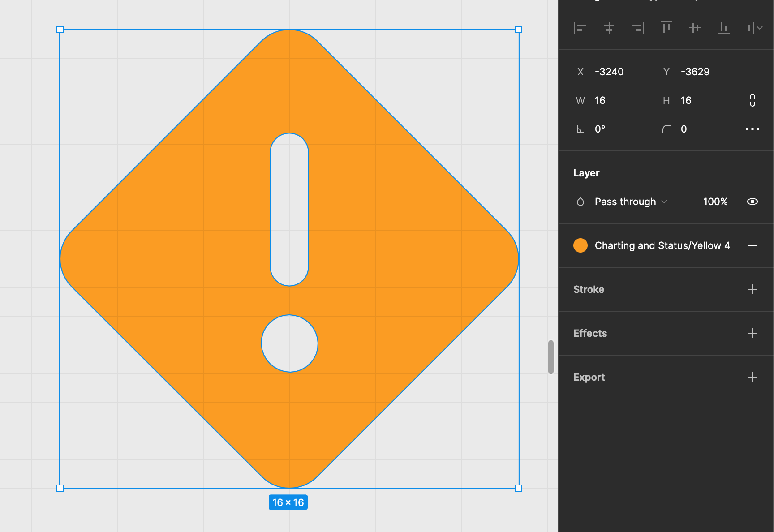The height and width of the screenshot is (532, 774).
Task: Click the bottom-right selection handle
Action: [519, 488]
